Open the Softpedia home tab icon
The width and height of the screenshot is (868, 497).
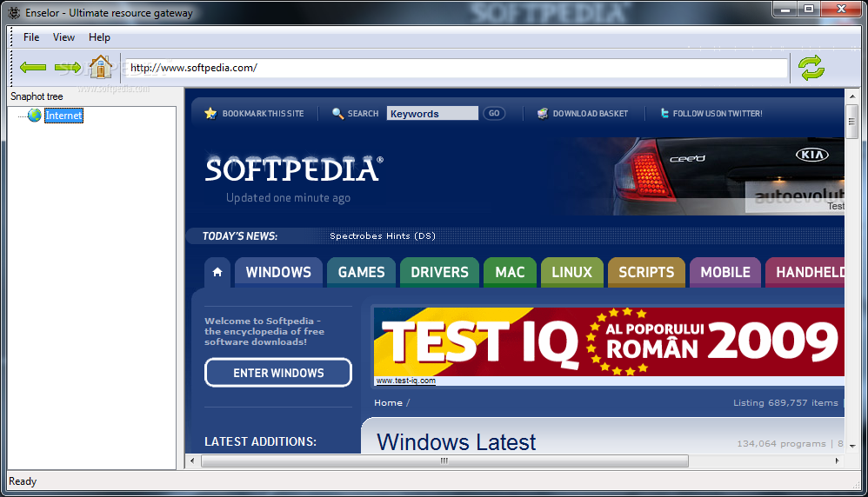pos(217,272)
